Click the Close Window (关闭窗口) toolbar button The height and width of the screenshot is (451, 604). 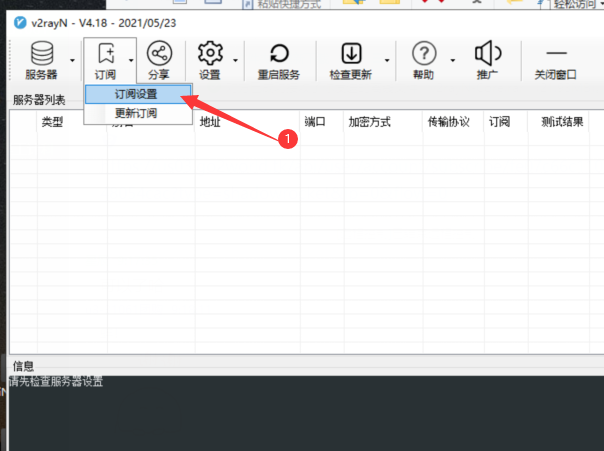(557, 60)
